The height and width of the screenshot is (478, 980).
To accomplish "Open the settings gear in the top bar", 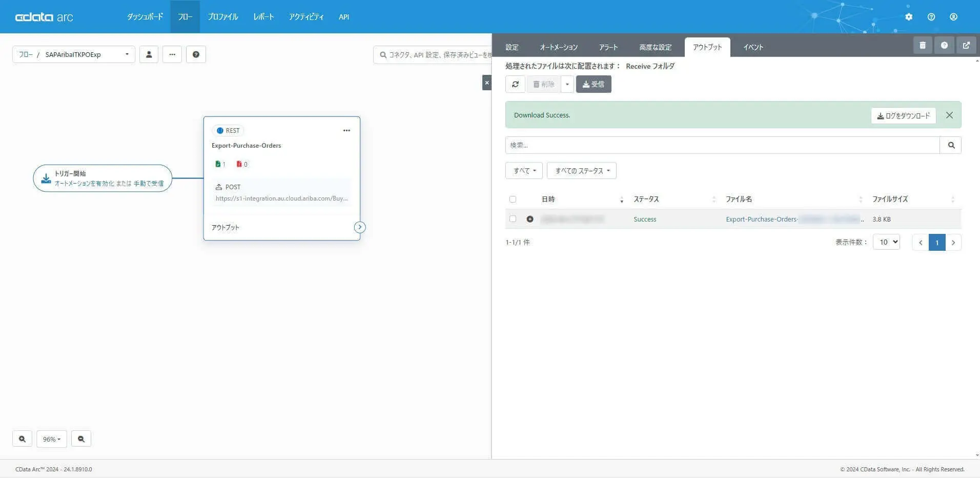I will pos(909,17).
